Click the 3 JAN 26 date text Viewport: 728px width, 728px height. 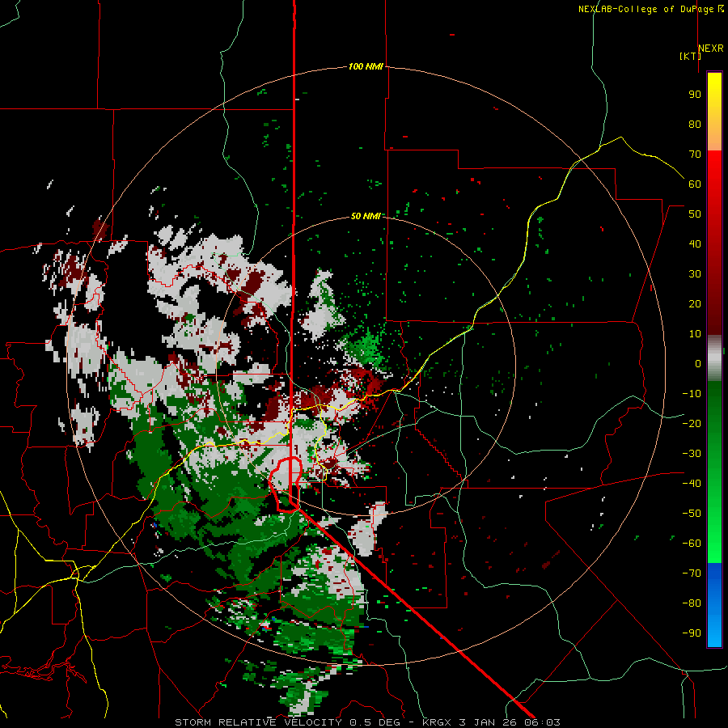click(x=489, y=722)
